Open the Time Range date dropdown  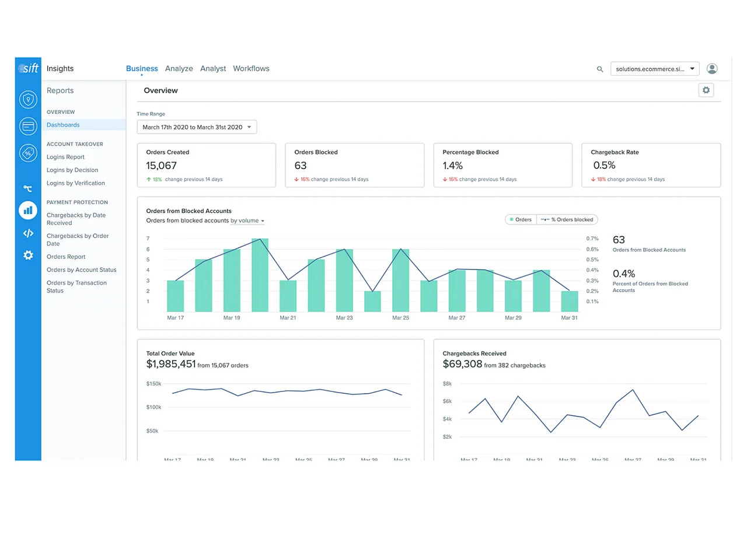[197, 127]
